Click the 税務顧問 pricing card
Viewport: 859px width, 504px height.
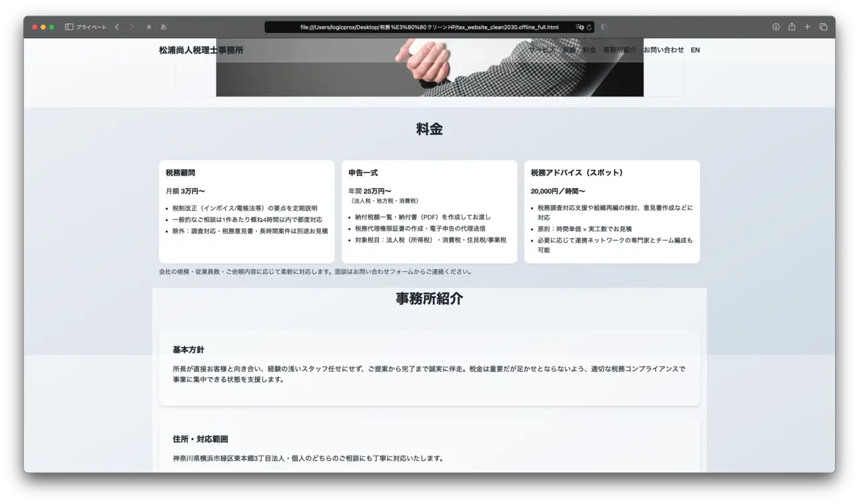click(246, 211)
